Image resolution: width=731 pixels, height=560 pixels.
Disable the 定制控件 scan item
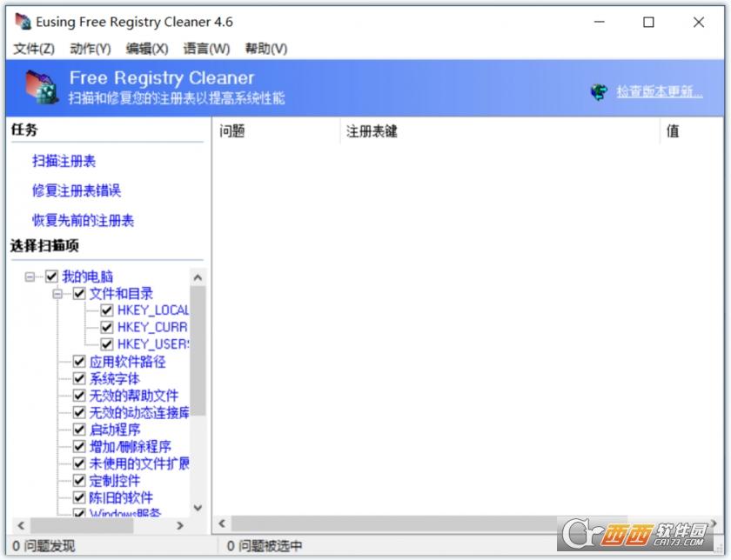[79, 480]
